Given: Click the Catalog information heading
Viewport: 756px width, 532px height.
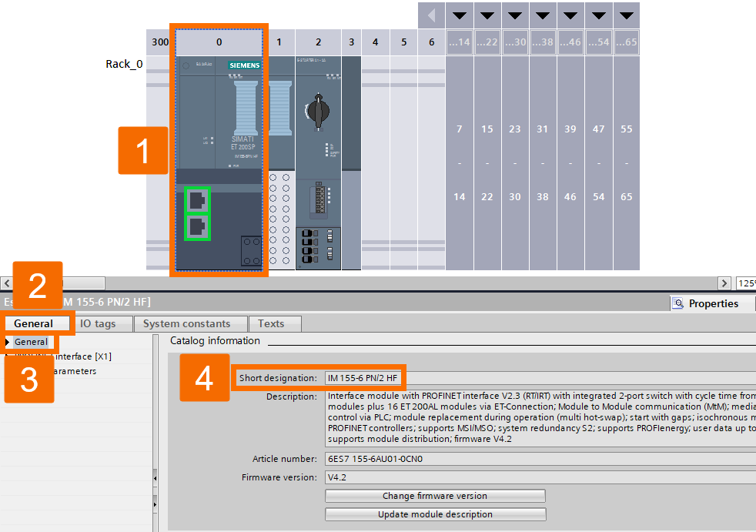Looking at the screenshot, I should click(x=215, y=340).
